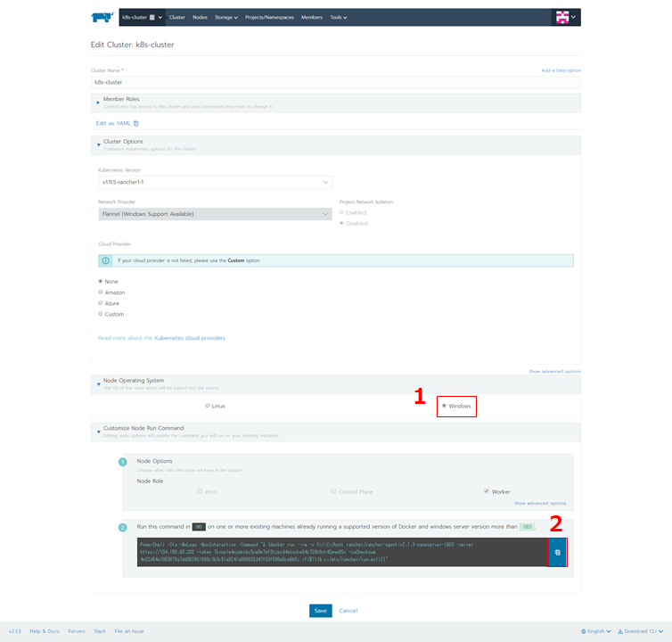This screenshot has height=642, width=672.
Task: Open the Kubernetes Version dropdown
Action: (x=215, y=182)
